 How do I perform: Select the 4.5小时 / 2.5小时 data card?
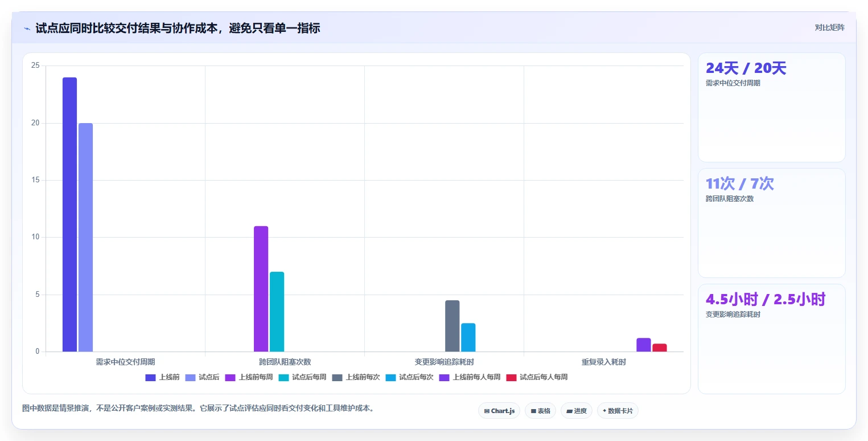(772, 339)
